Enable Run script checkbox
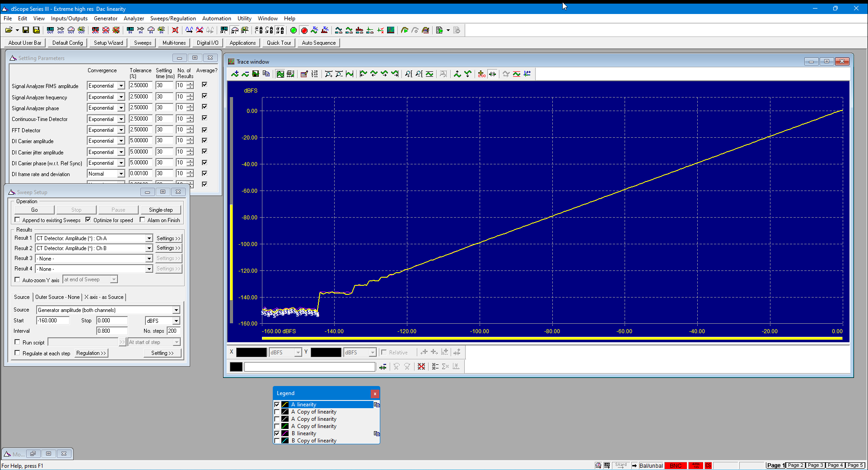Viewport: 868px width, 470px height. [18, 342]
